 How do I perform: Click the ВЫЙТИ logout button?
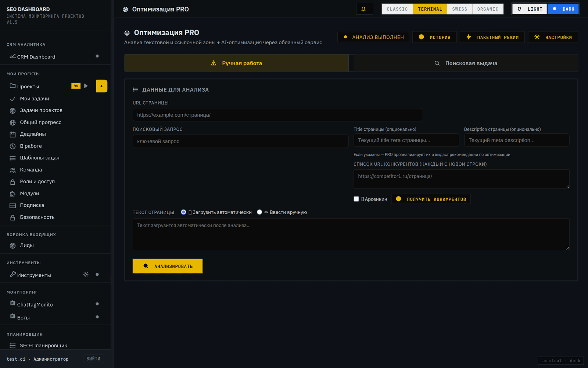point(93,359)
